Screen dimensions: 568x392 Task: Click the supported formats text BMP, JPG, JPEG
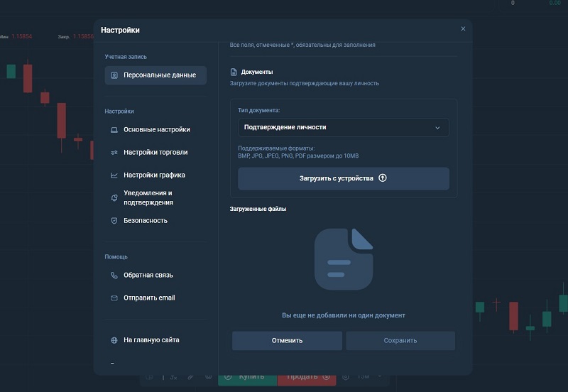[x=298, y=156]
